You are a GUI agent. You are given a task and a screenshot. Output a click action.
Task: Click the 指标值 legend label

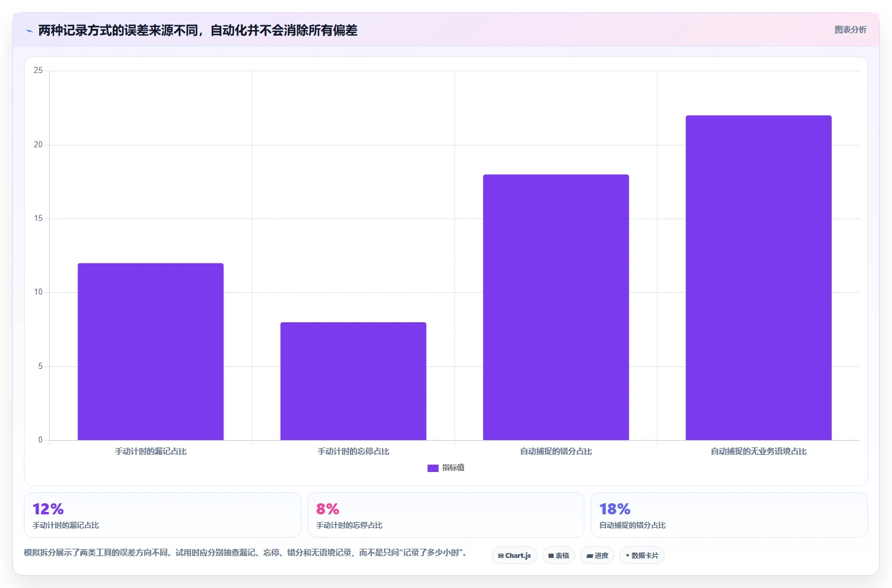[453, 468]
